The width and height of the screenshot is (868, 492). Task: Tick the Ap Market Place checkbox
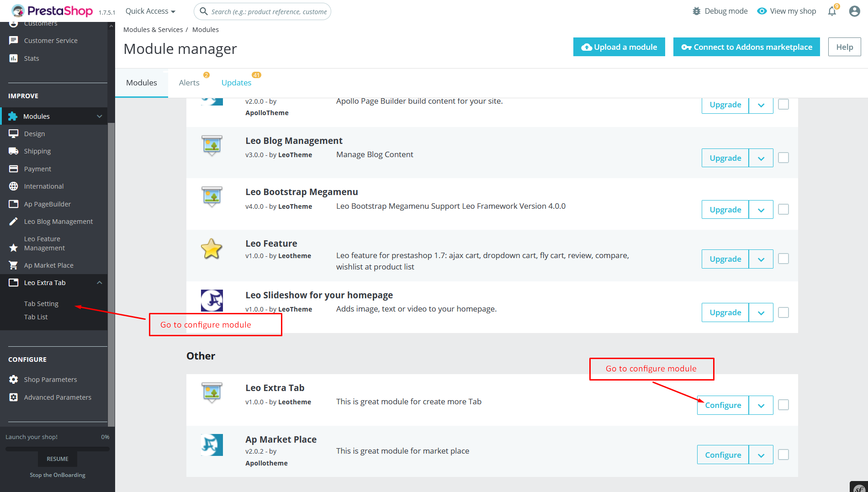[x=783, y=455]
